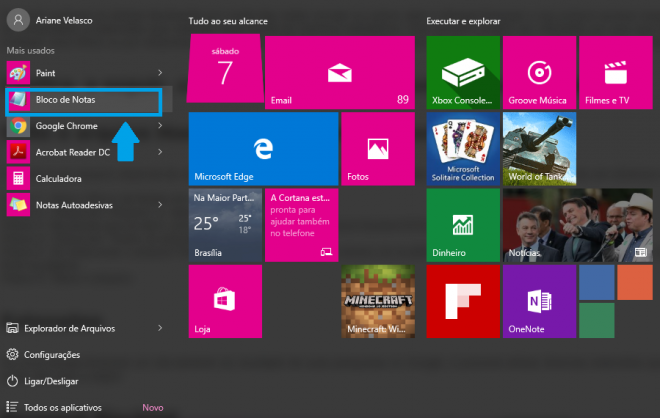Open the Paint app icon
The height and width of the screenshot is (418, 660).
18,73
